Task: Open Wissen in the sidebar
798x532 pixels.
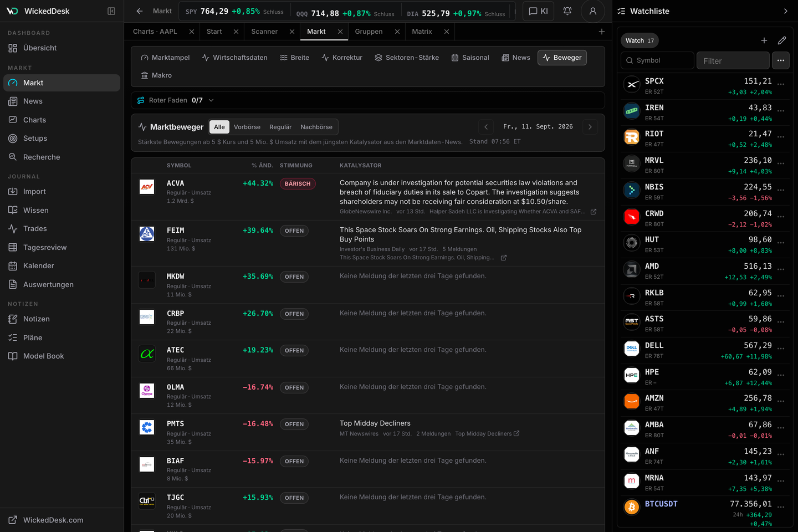Action: click(62, 210)
